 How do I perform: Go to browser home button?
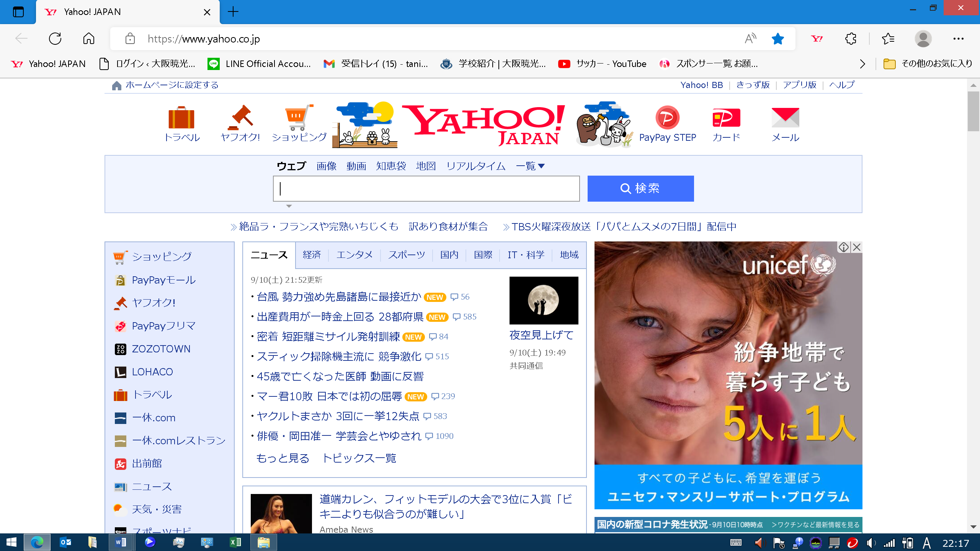(x=88, y=39)
